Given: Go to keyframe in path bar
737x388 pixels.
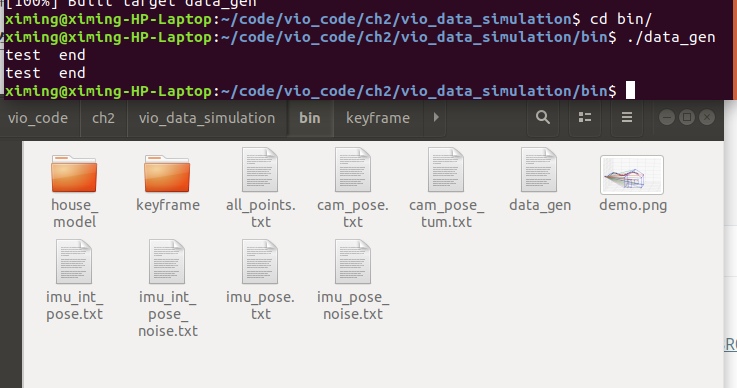Looking at the screenshot, I should click(x=378, y=118).
